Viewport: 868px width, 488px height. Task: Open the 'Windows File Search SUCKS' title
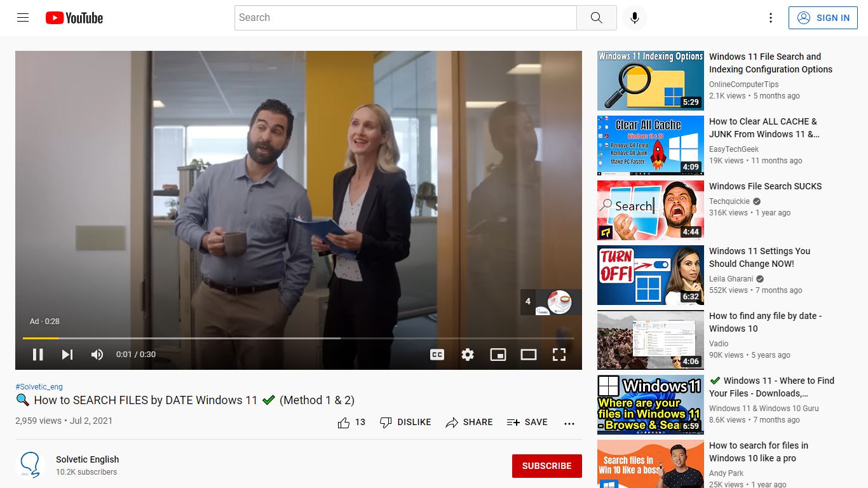pos(766,186)
